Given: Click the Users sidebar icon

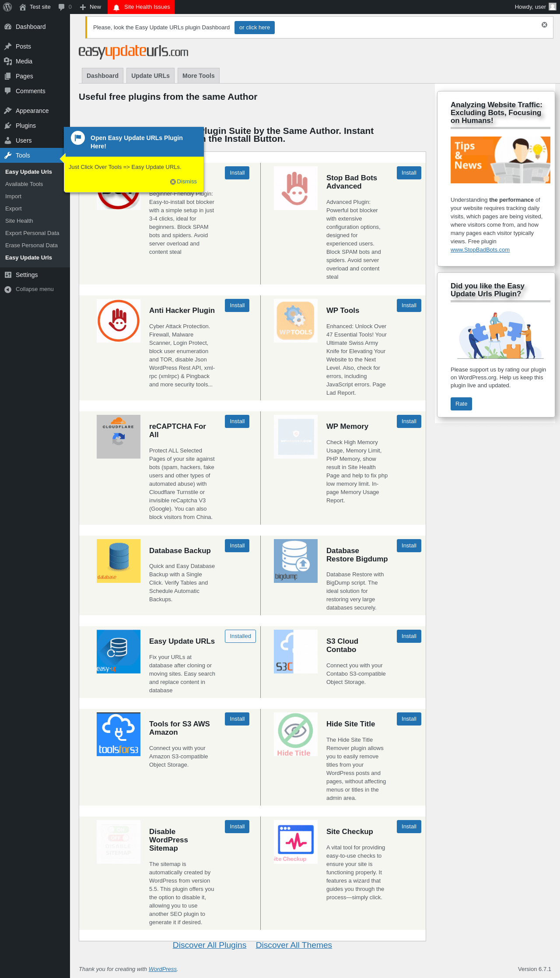Looking at the screenshot, I should pyautogui.click(x=8, y=140).
